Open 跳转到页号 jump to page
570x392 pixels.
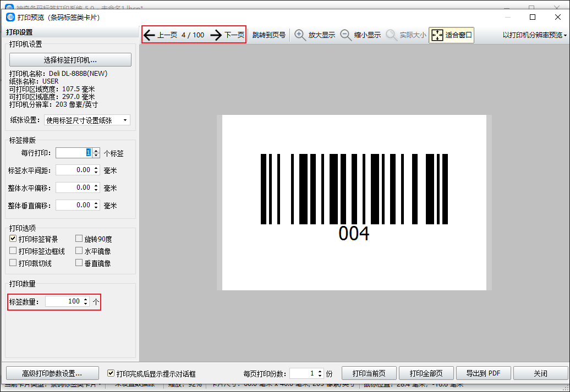click(269, 35)
